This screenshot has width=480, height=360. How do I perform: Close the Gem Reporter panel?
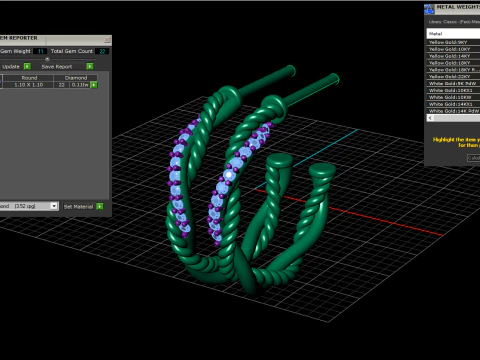(x=107, y=40)
